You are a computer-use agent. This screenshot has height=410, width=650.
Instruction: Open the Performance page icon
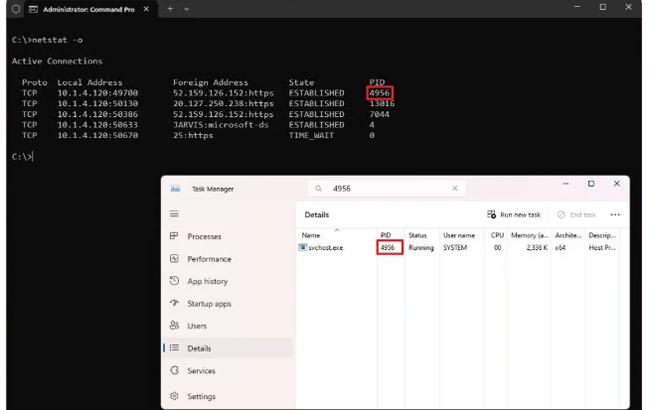point(174,259)
